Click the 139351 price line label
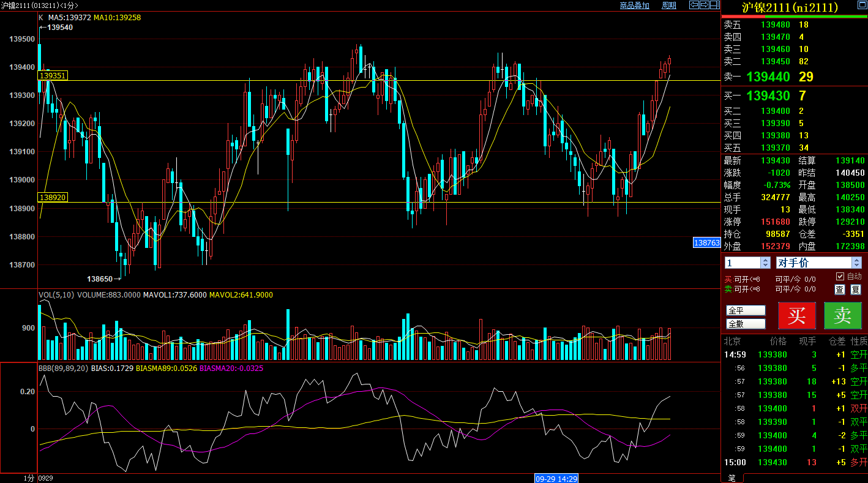 click(53, 75)
